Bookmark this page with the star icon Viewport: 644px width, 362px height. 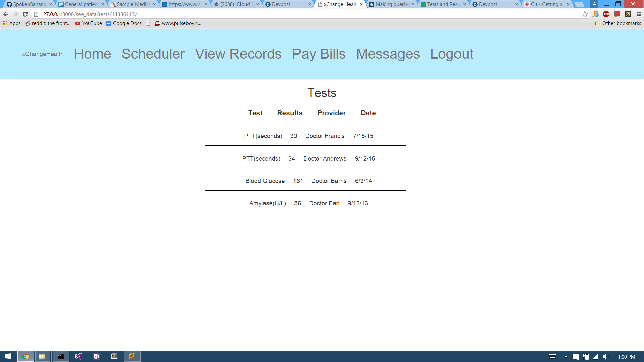pos(585,14)
